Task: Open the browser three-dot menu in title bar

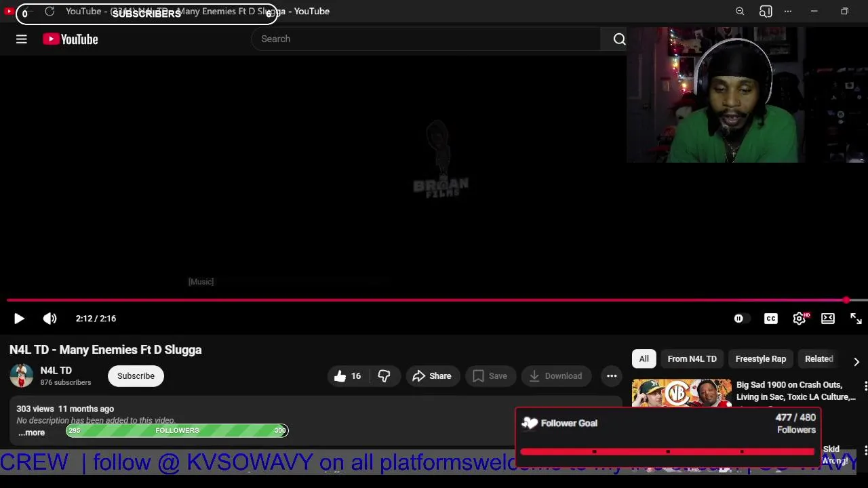Action: pyautogui.click(x=788, y=12)
